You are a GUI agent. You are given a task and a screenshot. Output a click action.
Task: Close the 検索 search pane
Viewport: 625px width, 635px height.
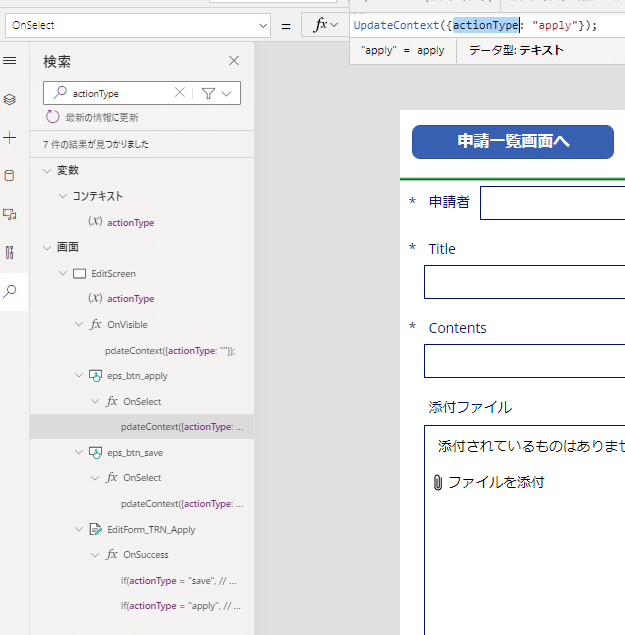(234, 61)
